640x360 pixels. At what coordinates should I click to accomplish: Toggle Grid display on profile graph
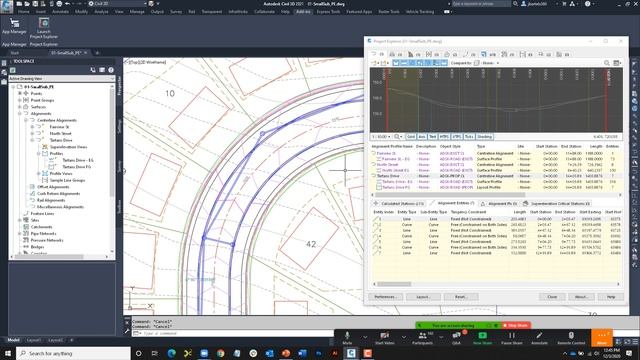point(411,137)
